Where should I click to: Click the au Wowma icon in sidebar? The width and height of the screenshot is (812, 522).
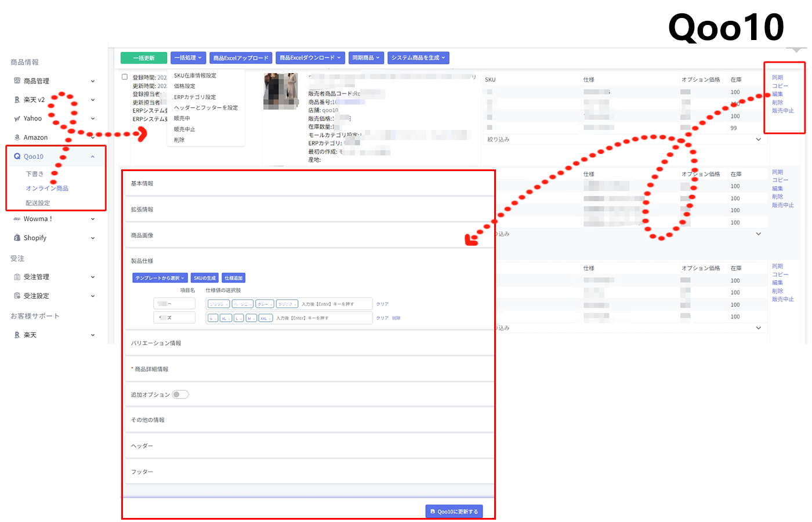[x=17, y=219]
